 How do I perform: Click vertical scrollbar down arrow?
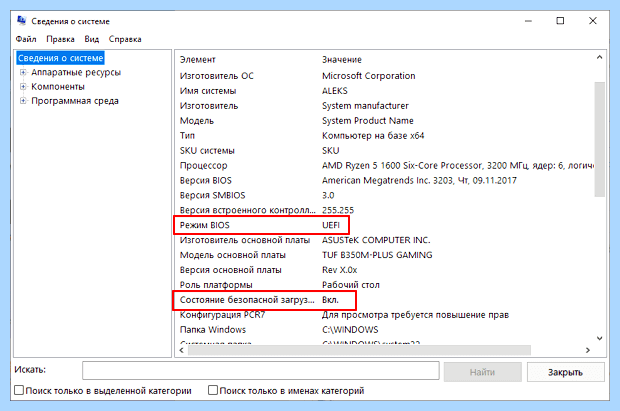599,338
